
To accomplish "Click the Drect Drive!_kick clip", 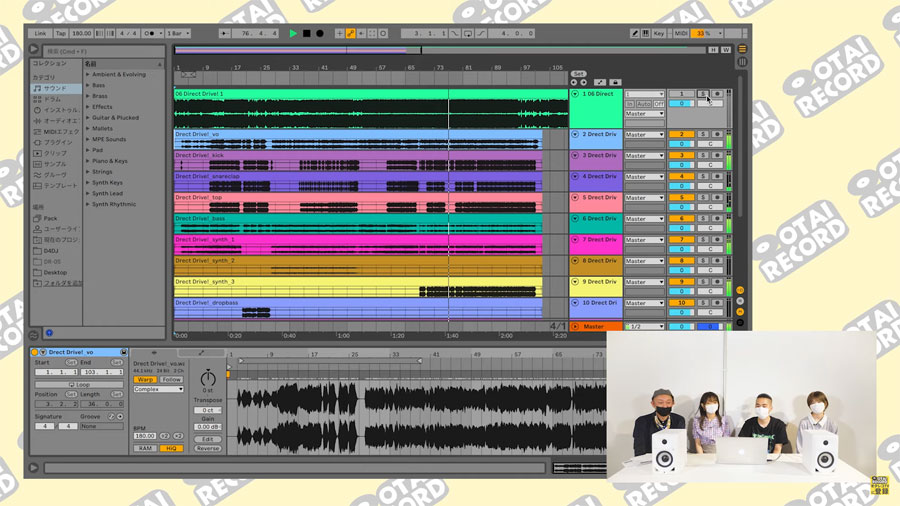I will [x=358, y=161].
